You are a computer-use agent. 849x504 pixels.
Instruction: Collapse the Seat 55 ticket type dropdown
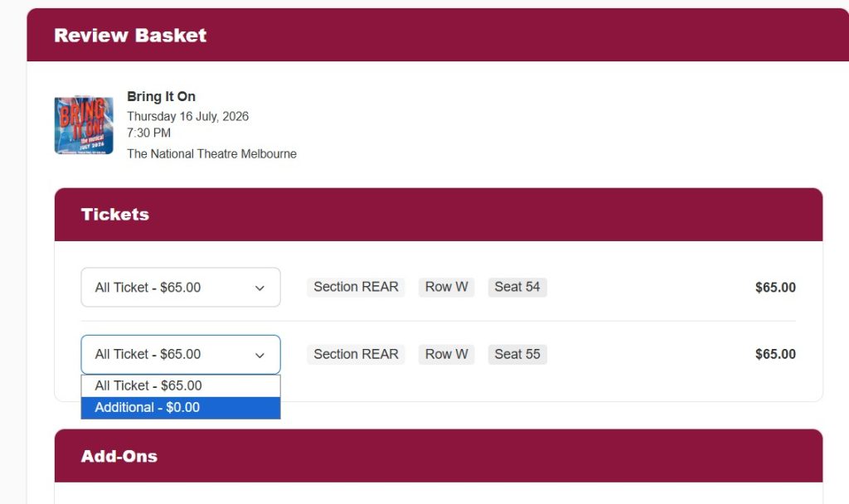(x=181, y=355)
